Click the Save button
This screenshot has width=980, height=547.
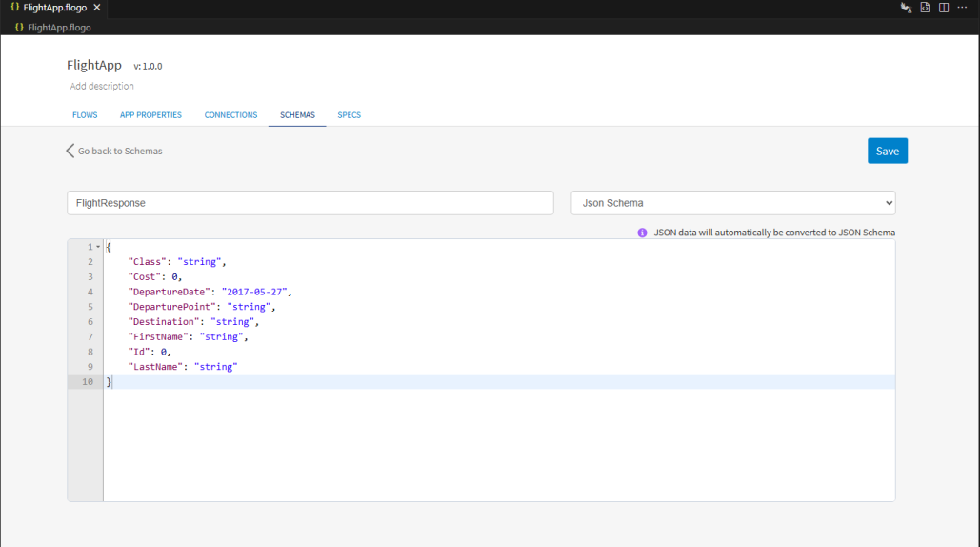point(887,151)
